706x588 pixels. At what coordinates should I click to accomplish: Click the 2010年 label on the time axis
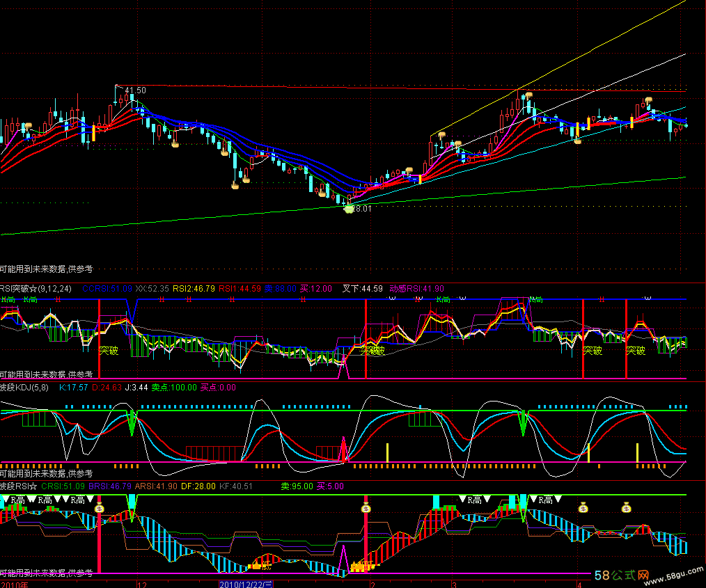(15, 585)
